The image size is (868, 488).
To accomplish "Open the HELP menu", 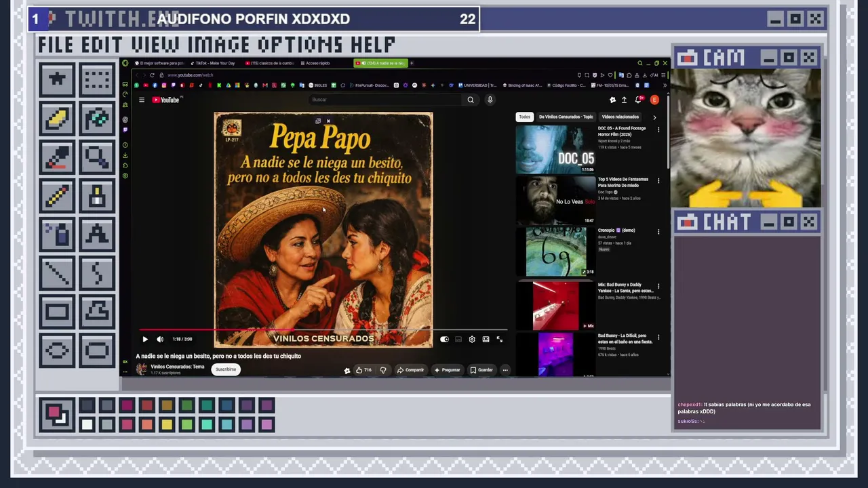I will click(x=373, y=45).
